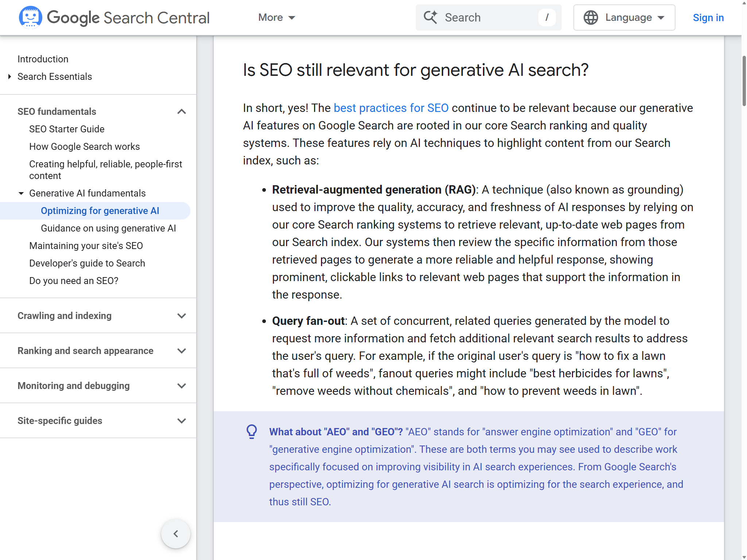Viewport: 747px width, 560px height.
Task: Open the Generative AI fundamentals label
Action: tap(87, 193)
